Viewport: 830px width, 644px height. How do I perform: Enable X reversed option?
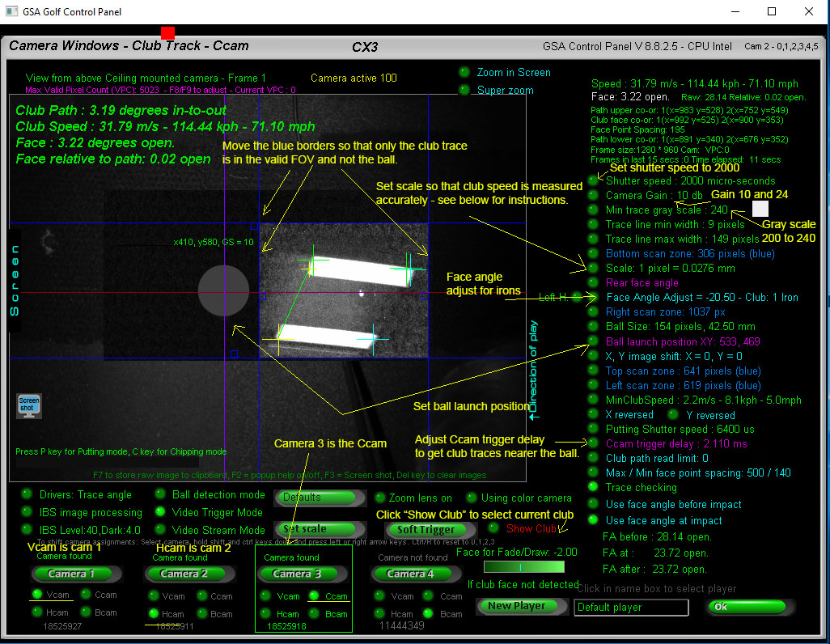tap(593, 414)
